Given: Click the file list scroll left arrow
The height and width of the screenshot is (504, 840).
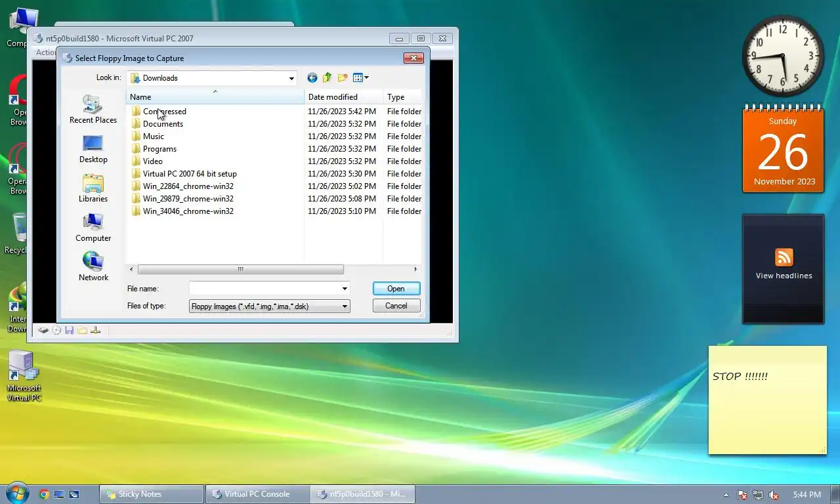Looking at the screenshot, I should click(132, 269).
